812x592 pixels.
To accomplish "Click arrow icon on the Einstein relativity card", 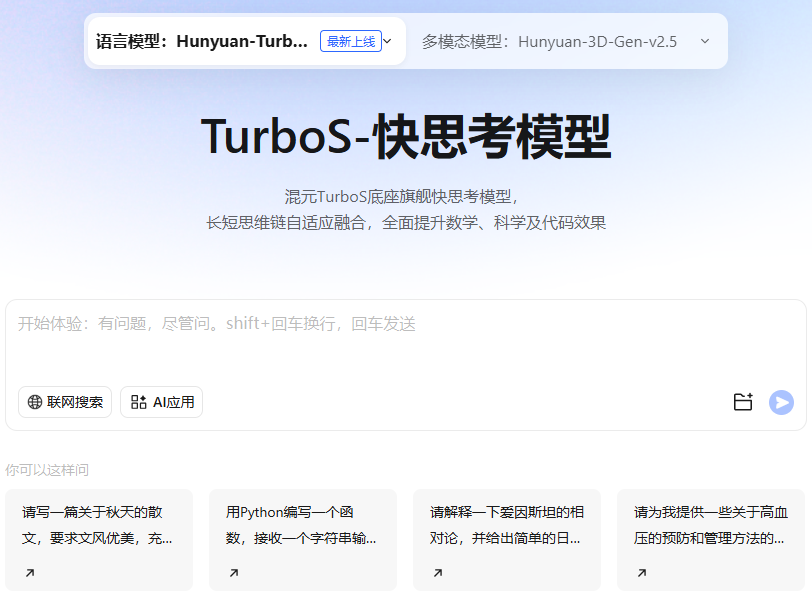I will (x=438, y=573).
